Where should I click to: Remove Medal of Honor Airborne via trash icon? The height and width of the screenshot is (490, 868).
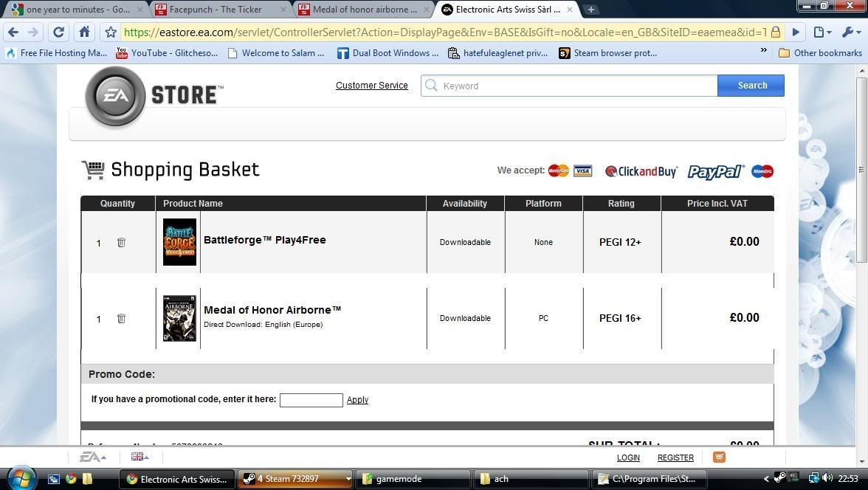pyautogui.click(x=121, y=318)
